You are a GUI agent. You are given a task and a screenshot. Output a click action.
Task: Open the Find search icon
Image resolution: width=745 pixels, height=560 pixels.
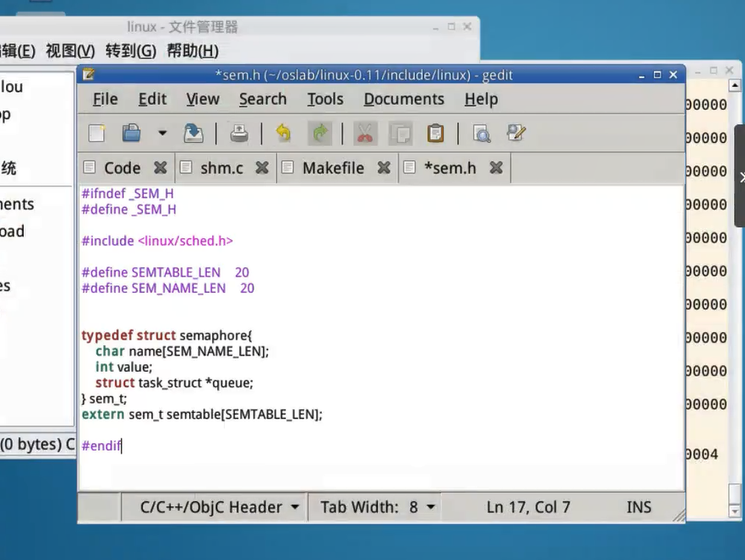481,134
